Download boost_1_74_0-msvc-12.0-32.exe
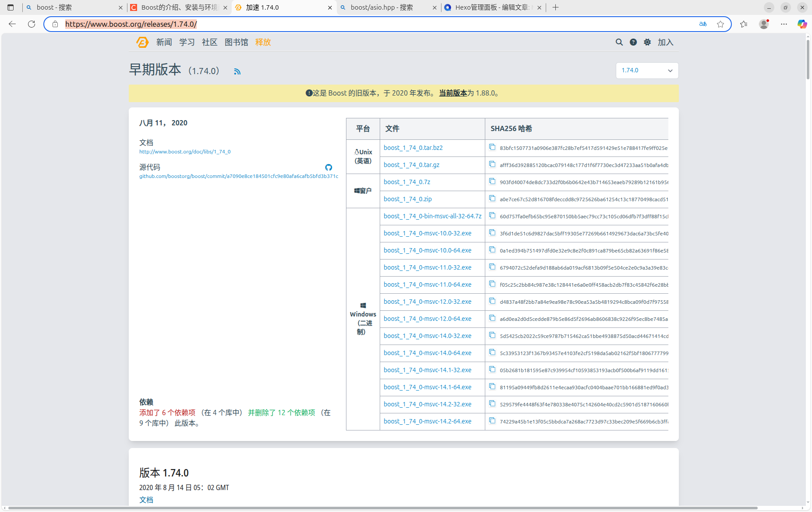Image resolution: width=812 pixels, height=512 pixels. pyautogui.click(x=427, y=302)
